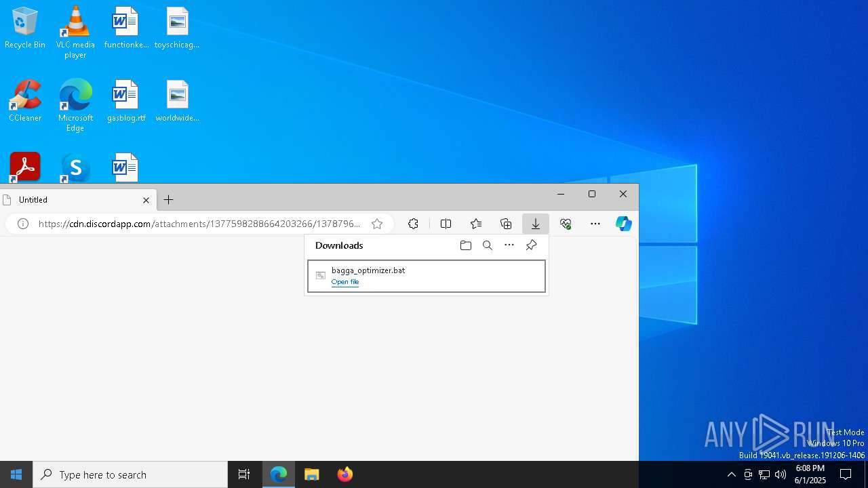Open More options in Downloads panel
The image size is (868, 488).
(x=509, y=245)
